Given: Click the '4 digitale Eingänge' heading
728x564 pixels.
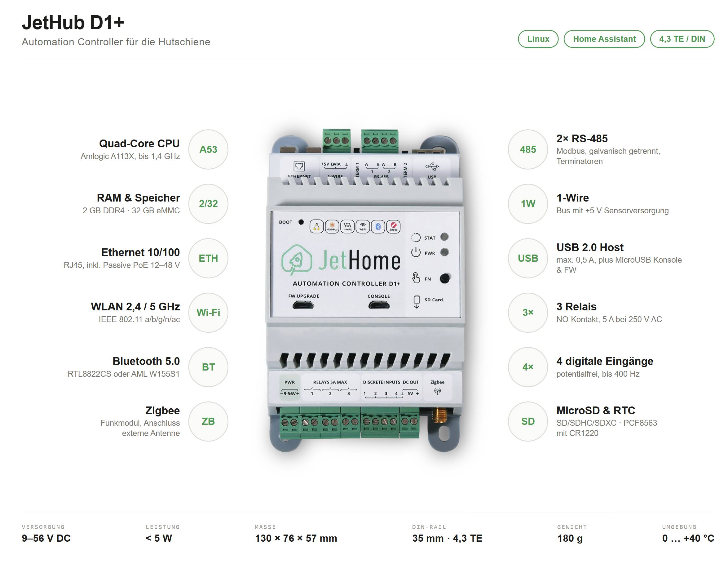Looking at the screenshot, I should pyautogui.click(x=605, y=361).
